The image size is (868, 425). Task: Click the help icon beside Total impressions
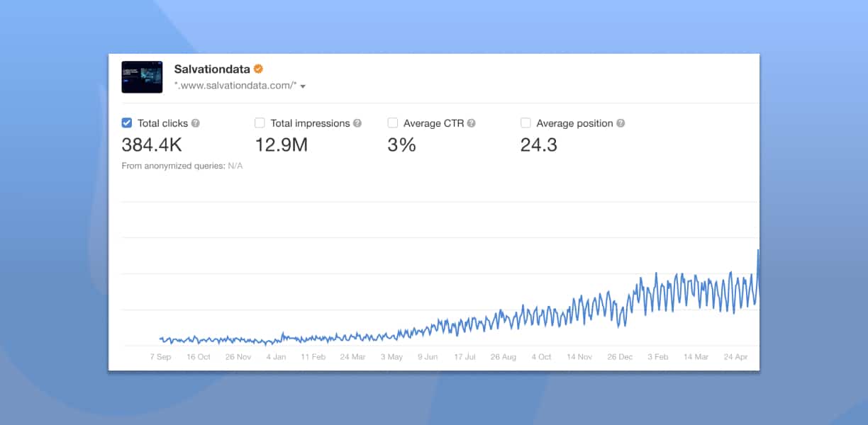(357, 123)
